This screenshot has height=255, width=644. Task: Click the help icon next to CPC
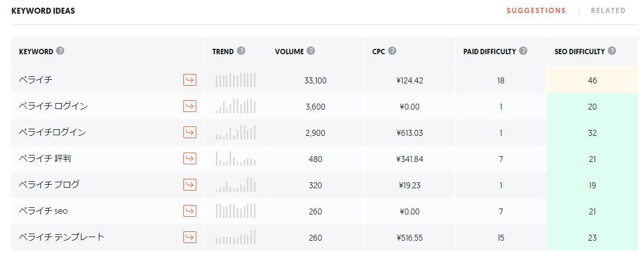coord(392,51)
